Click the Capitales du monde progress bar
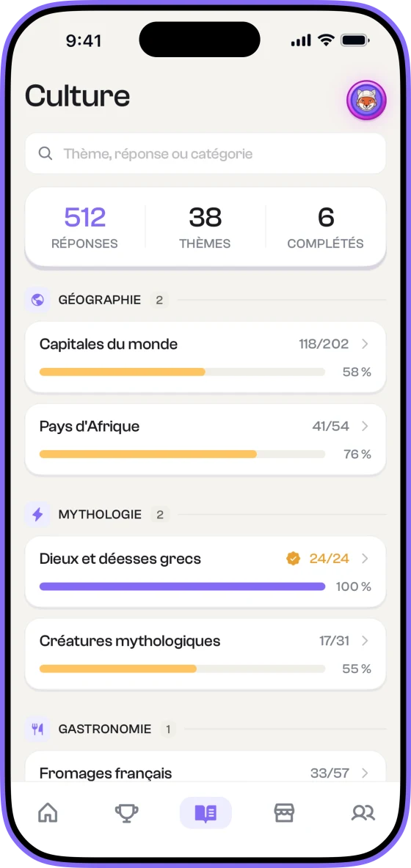This screenshot has width=411, height=868. (x=182, y=372)
